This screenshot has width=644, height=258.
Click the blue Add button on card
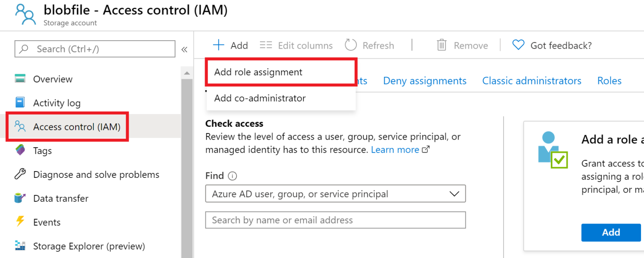point(611,232)
